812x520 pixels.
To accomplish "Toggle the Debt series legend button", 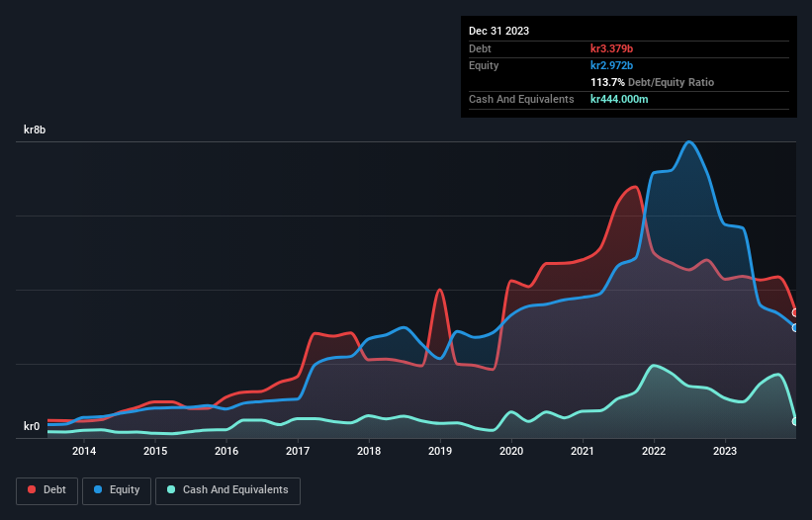I will 47,490.
